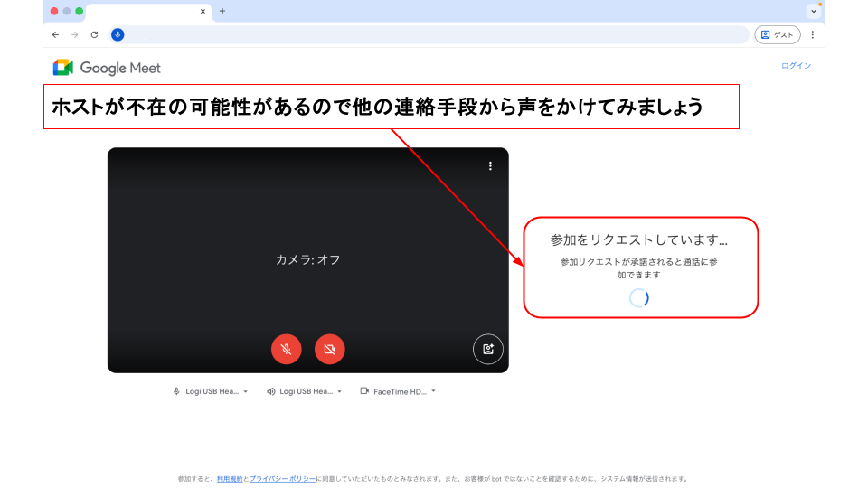868x488 pixels.
Task: Click the browser address bar
Action: [x=434, y=34]
